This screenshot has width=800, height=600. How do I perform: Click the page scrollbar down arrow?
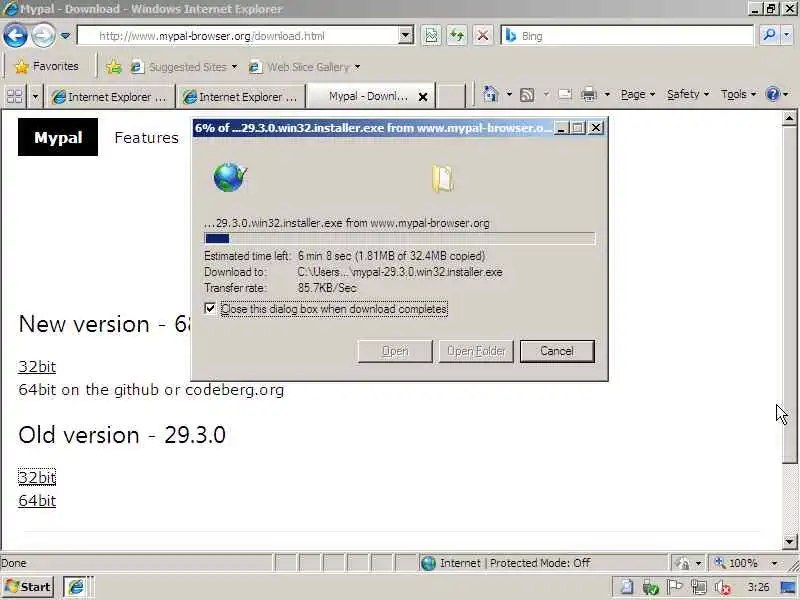tap(789, 541)
